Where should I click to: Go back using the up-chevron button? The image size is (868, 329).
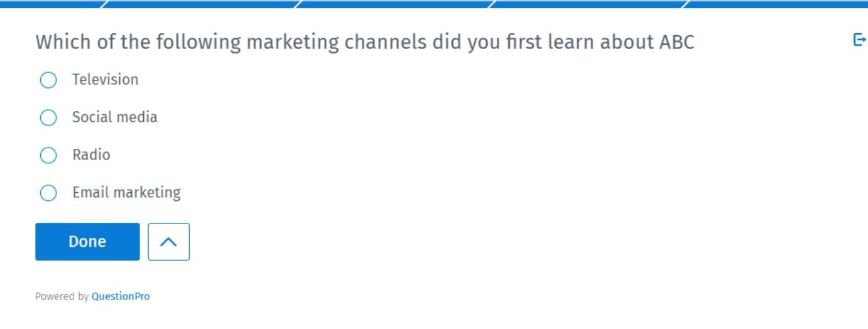pos(168,242)
